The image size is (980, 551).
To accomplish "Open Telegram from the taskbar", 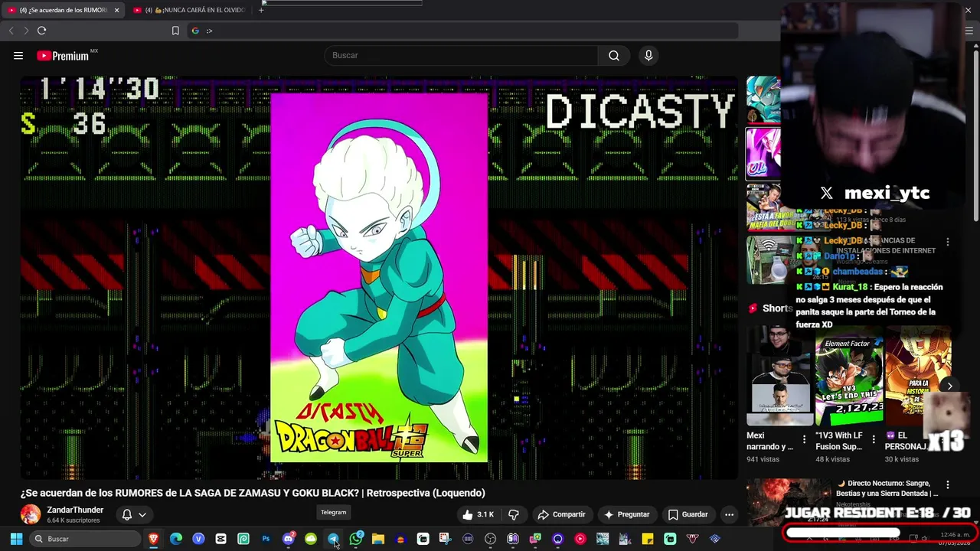I will click(333, 539).
